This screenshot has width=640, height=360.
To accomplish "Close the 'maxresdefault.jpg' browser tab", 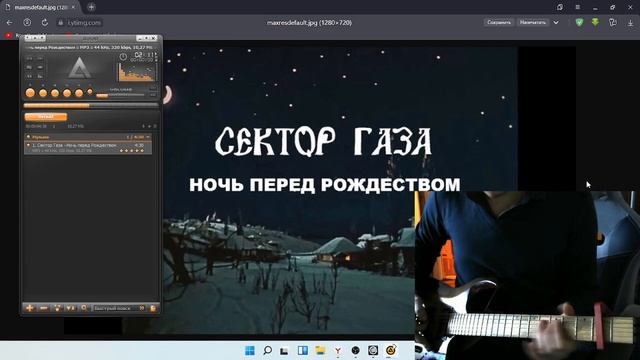I will pos(73,7).
